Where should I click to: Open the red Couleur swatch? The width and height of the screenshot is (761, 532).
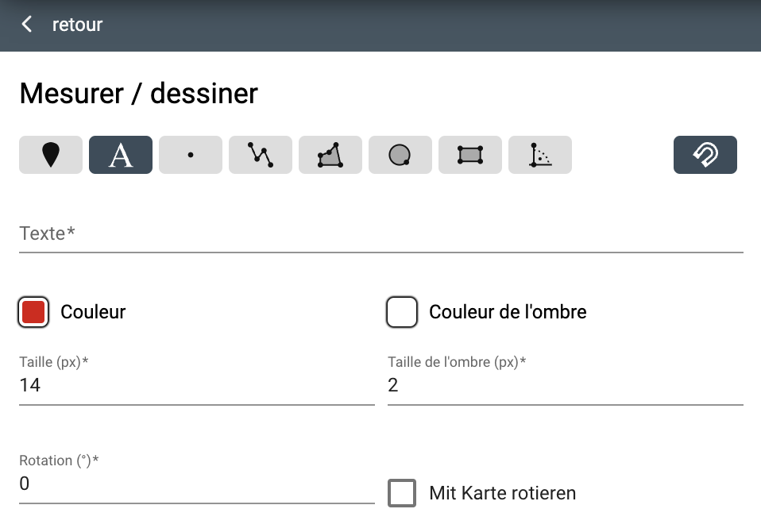tap(33, 312)
